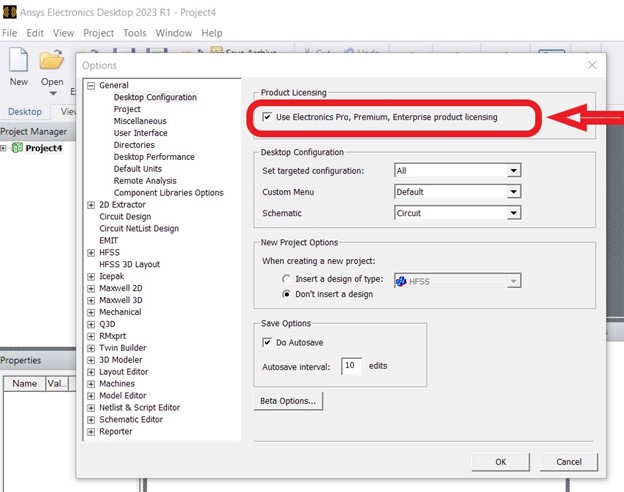Click the Ansys Electronics Desktop logo icon

[10, 12]
